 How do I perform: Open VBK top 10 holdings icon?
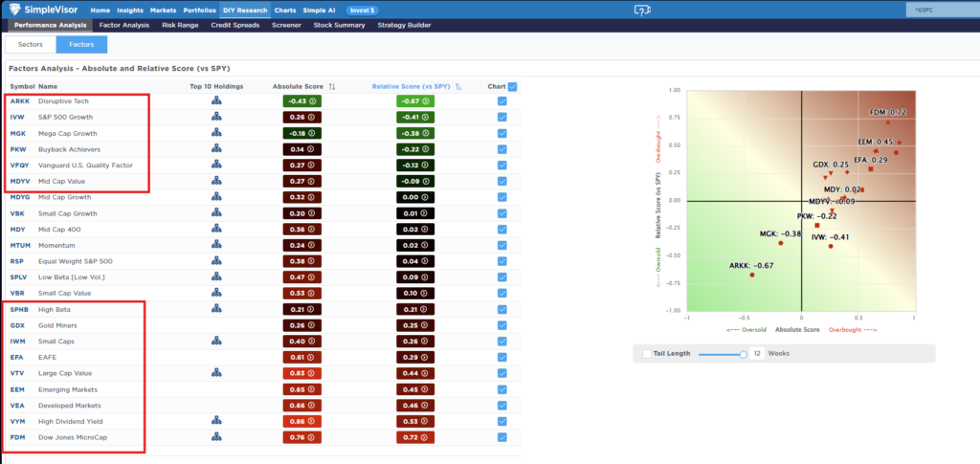[216, 213]
